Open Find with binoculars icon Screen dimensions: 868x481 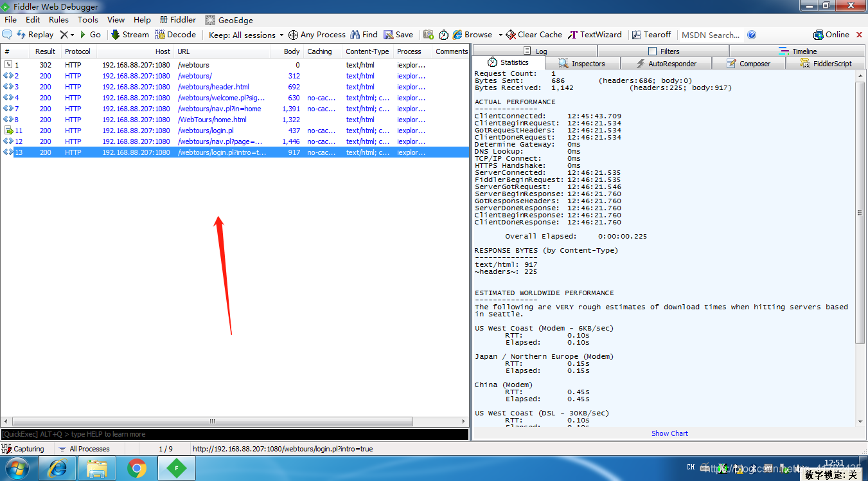(364, 35)
